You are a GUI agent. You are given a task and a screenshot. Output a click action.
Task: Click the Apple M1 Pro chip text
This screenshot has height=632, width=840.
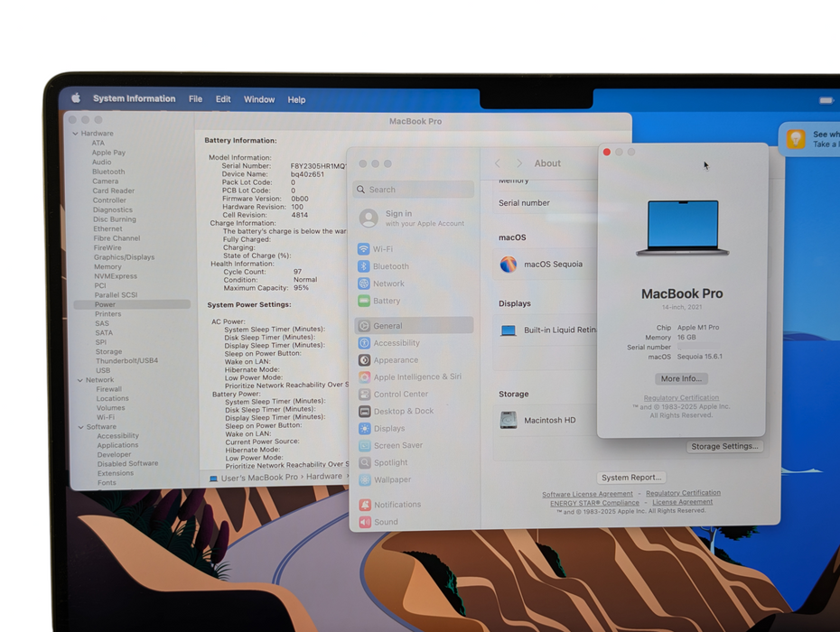(x=698, y=327)
